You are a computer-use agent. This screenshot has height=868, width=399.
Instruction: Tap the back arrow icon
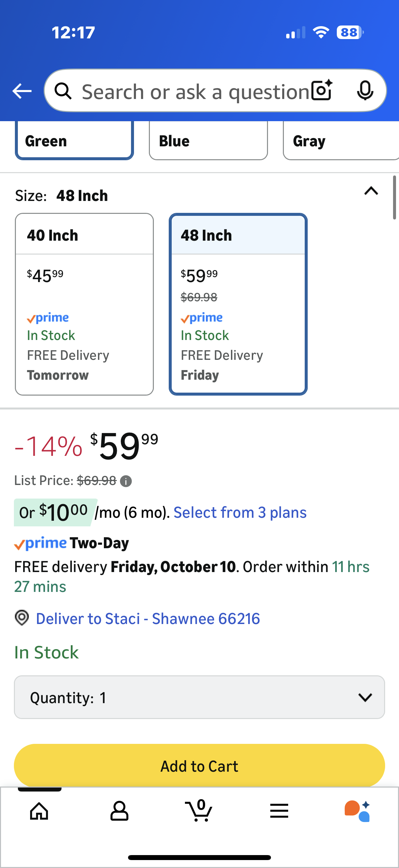[x=22, y=91]
